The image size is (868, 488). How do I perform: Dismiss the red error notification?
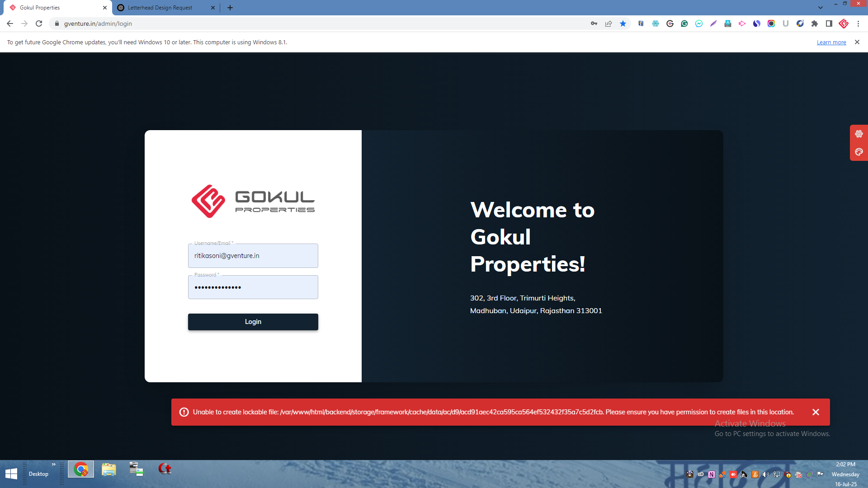(x=816, y=412)
